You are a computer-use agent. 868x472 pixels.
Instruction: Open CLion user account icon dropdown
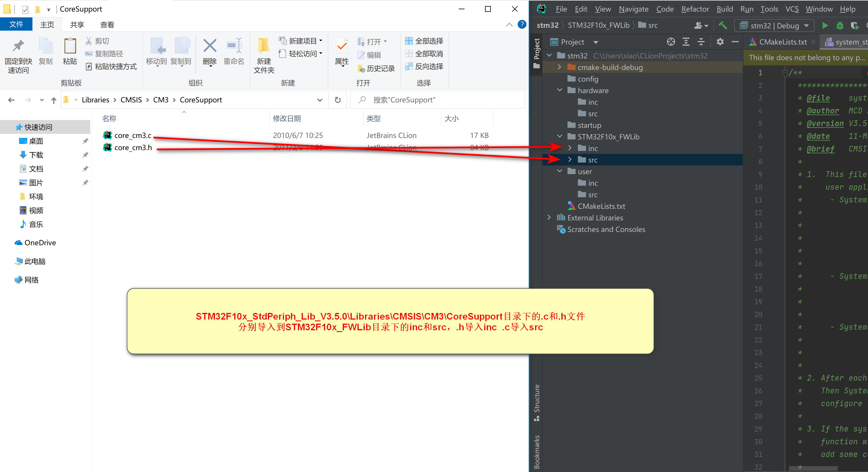pyautogui.click(x=701, y=25)
